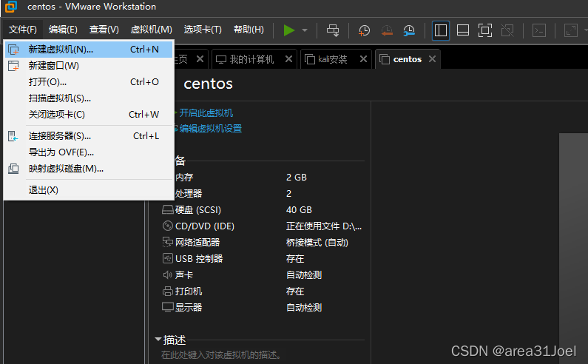Click the 编辑虚拟机设置 link
The image size is (588, 364).
[x=210, y=129]
